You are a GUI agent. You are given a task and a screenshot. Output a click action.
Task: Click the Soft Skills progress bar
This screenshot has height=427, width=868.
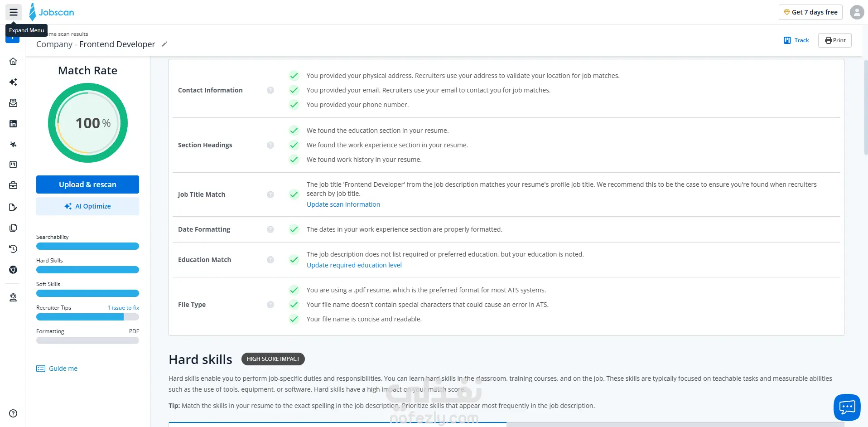point(87,293)
